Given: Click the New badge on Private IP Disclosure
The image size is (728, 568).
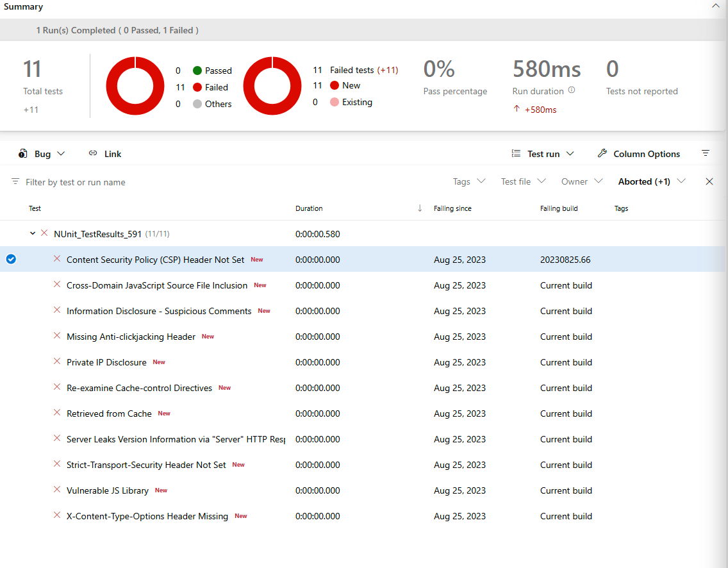Looking at the screenshot, I should (x=159, y=362).
